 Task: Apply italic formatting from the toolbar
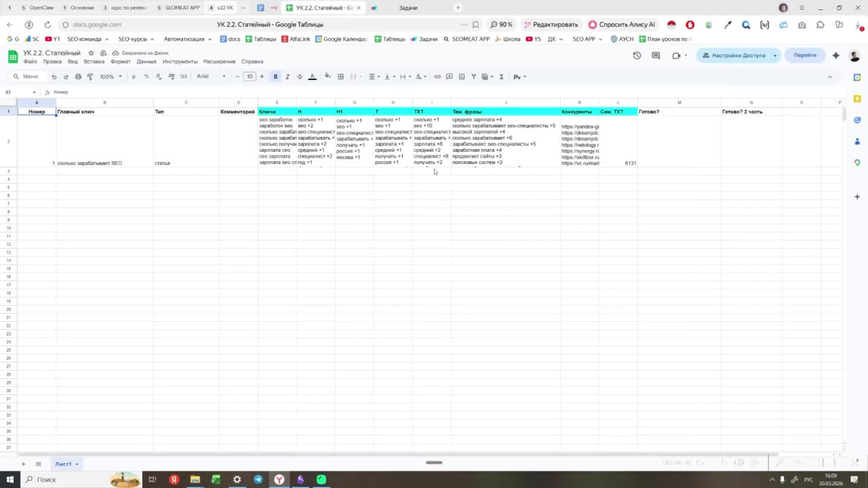tap(288, 77)
